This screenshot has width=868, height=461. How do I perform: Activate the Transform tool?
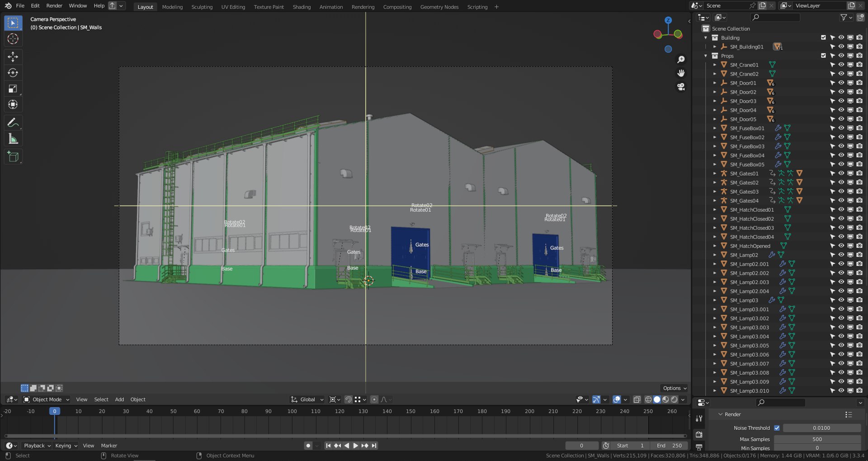pos(13,105)
